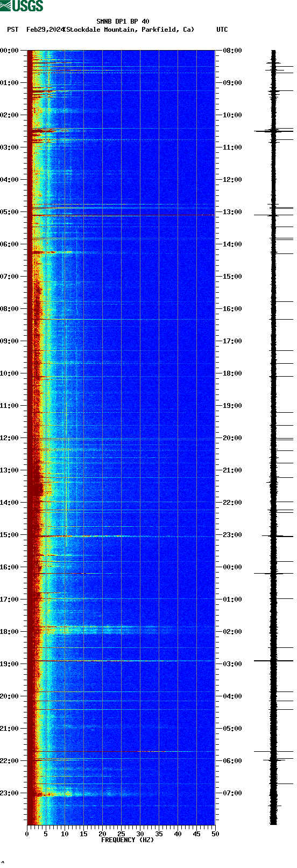297x868 pixels.
Task: Click the USGS logo
Action: point(22,6)
